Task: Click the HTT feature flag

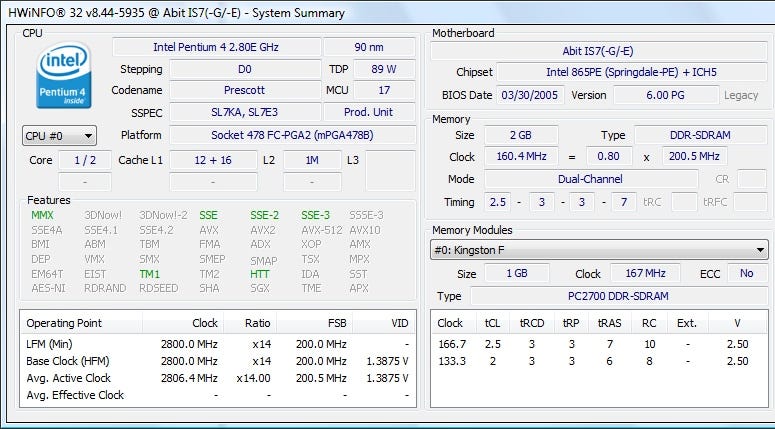Action: [x=260, y=274]
